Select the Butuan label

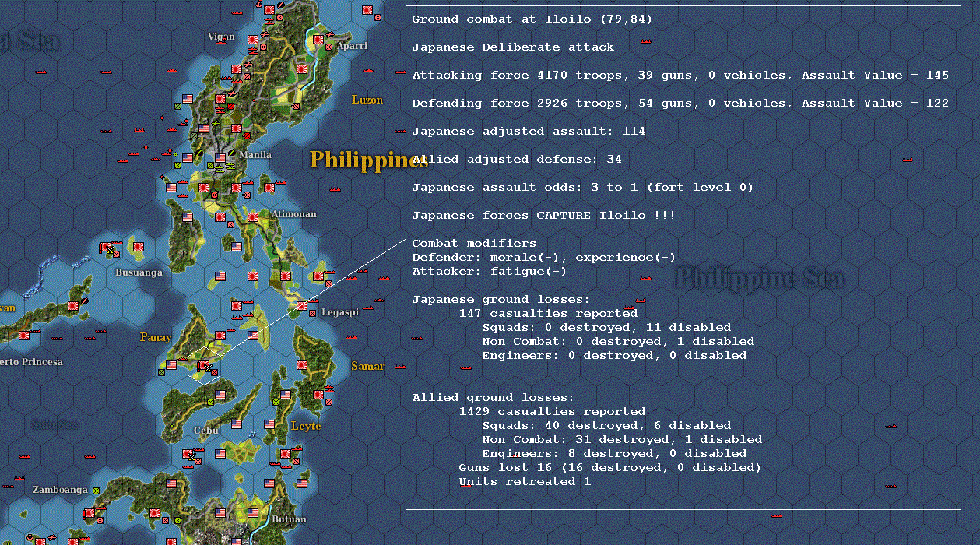pyautogui.click(x=289, y=519)
